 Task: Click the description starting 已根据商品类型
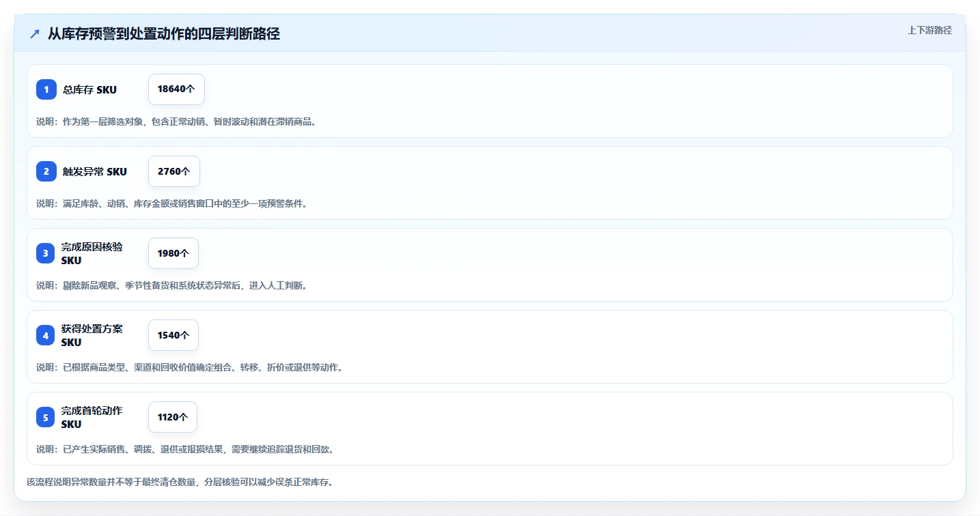(190, 367)
